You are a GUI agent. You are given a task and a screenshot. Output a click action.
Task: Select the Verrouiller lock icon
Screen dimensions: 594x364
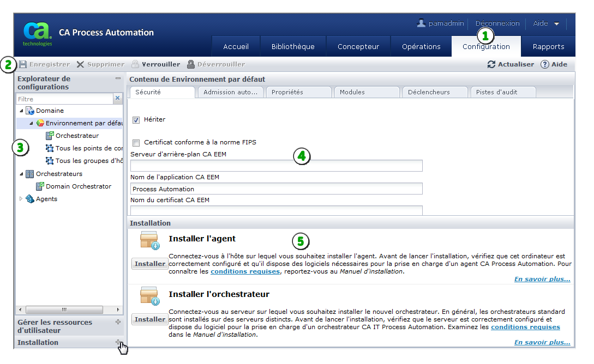[x=136, y=64]
